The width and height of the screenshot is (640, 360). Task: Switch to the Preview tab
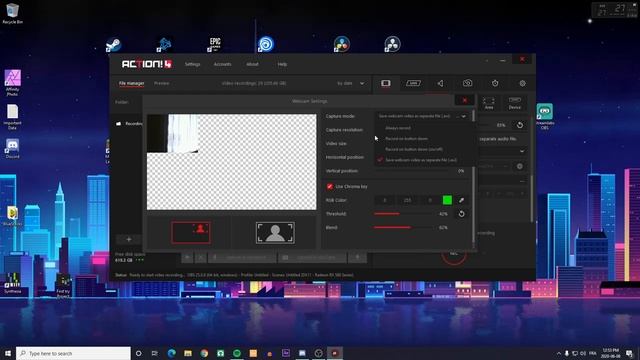(x=162, y=83)
